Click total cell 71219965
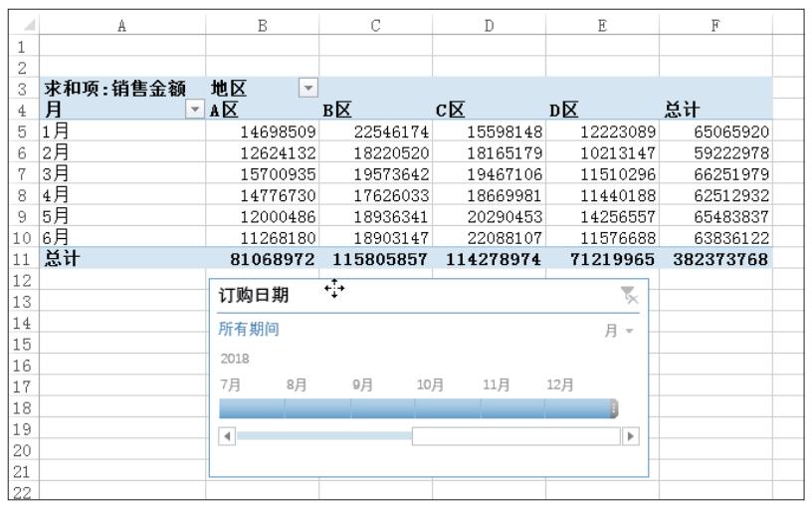The width and height of the screenshot is (812, 508). pos(602,258)
